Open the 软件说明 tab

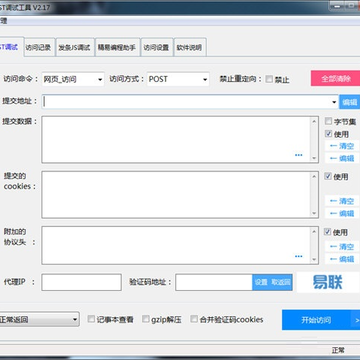click(189, 48)
